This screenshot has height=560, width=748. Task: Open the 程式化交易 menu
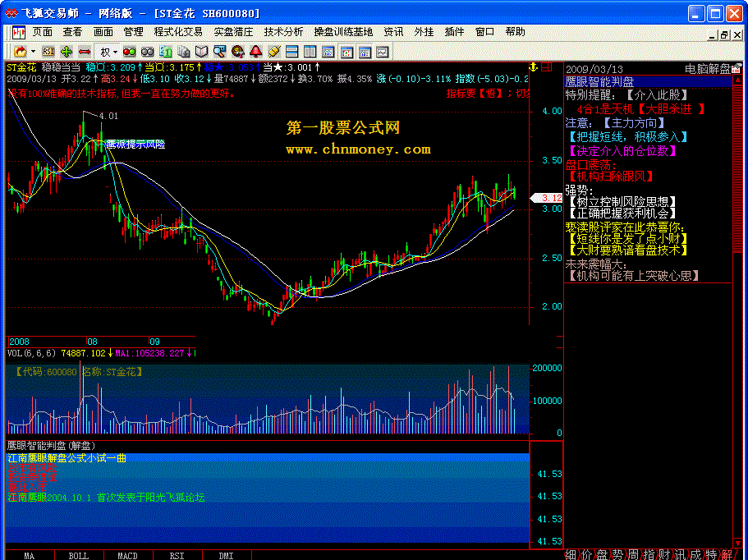tap(178, 32)
